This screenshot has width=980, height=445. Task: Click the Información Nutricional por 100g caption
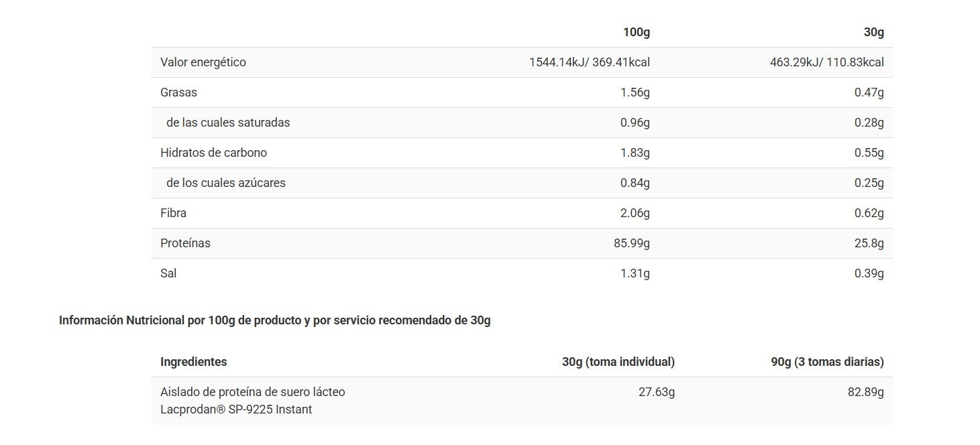pos(274,320)
